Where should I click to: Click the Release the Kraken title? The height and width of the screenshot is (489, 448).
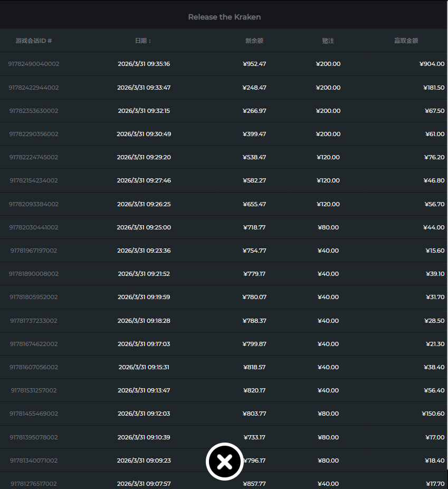coord(224,17)
